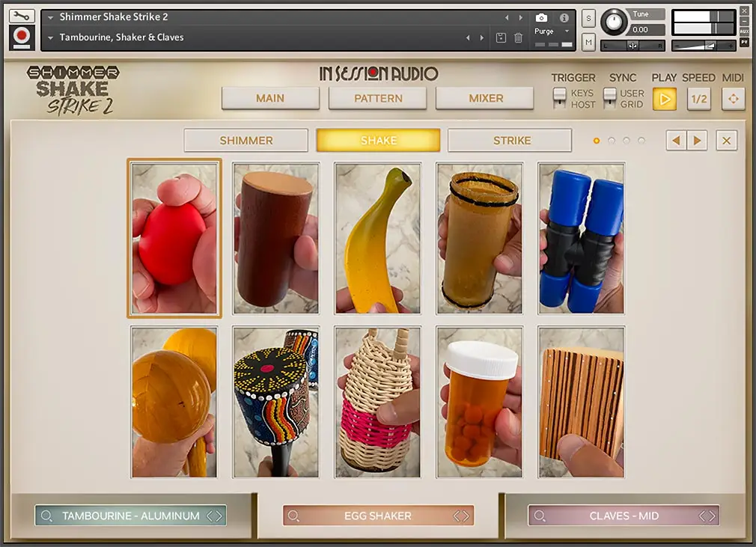Click the camera snapshot icon
The height and width of the screenshot is (547, 756).
[541, 18]
